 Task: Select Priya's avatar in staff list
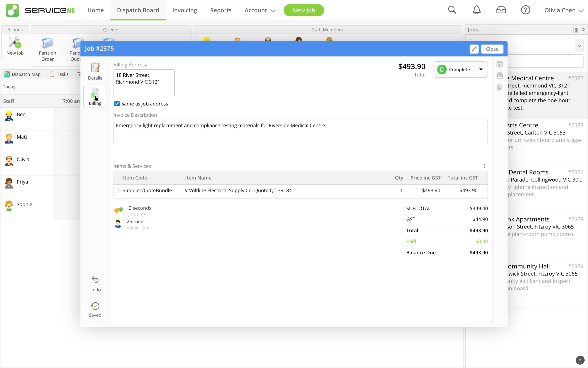click(9, 183)
